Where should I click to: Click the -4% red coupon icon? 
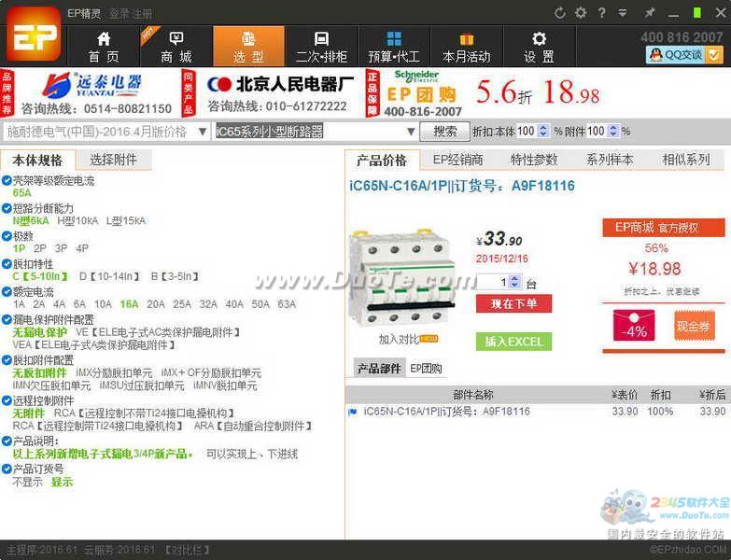tap(634, 325)
